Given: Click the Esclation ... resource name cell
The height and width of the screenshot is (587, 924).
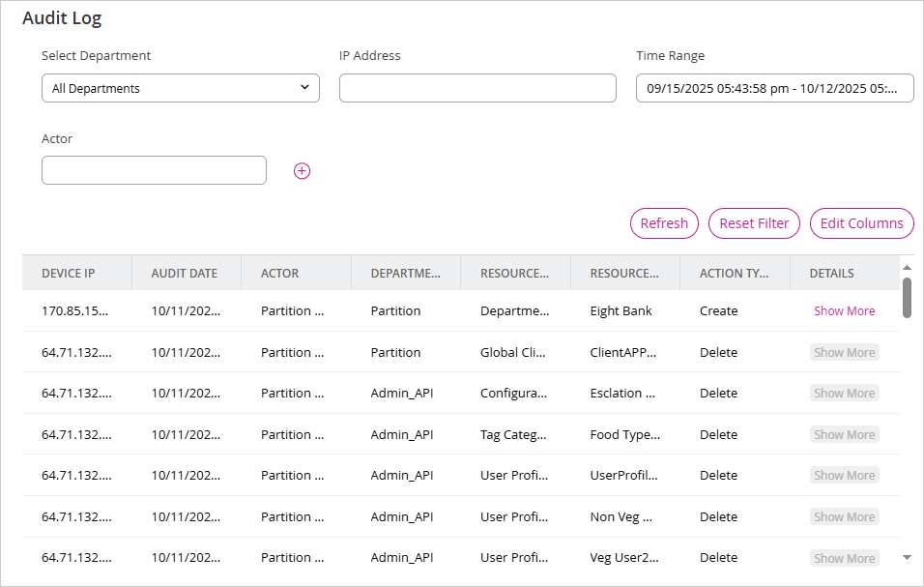Looking at the screenshot, I should [x=622, y=393].
